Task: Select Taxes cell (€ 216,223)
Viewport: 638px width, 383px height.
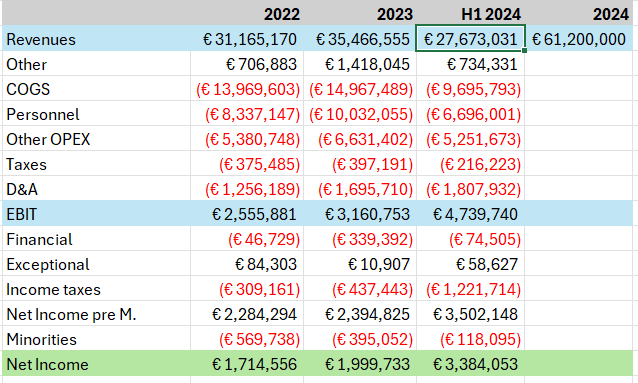Action: click(x=470, y=164)
